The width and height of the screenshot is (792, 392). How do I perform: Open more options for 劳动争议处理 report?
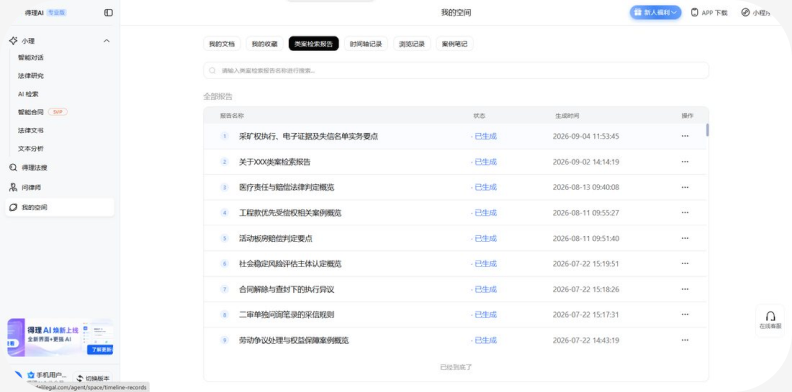click(685, 340)
